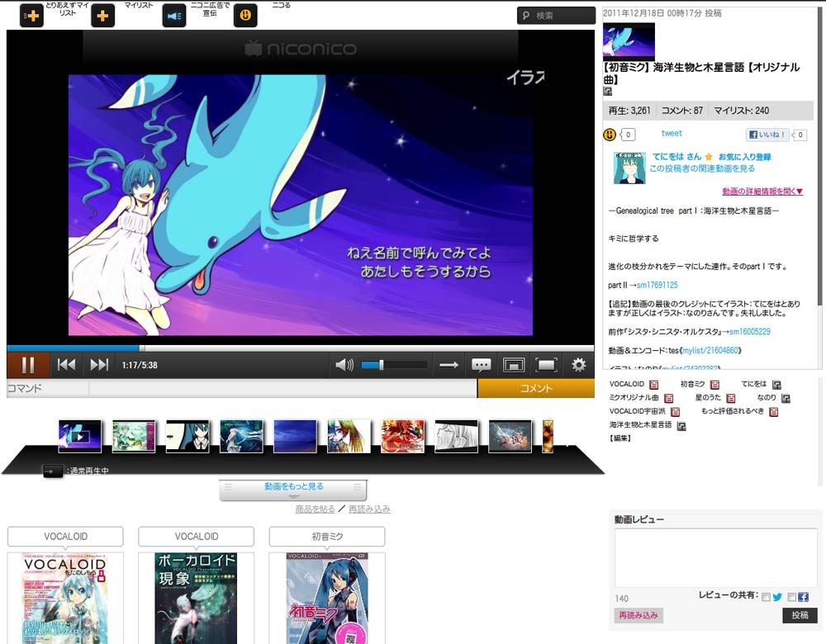Viewport: 826px width, 644px height.
Task: Click the video thumbnail above the title
Action: (629, 41)
